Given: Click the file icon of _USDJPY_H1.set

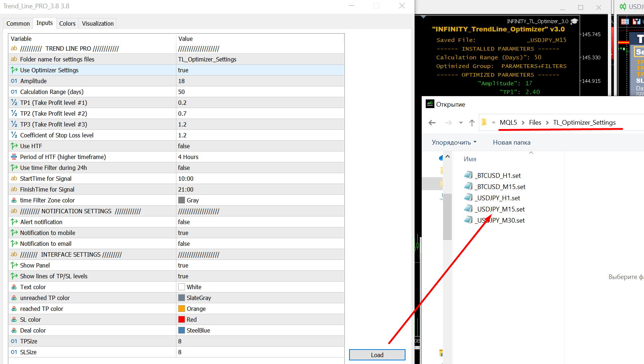Looking at the screenshot, I should point(468,198).
